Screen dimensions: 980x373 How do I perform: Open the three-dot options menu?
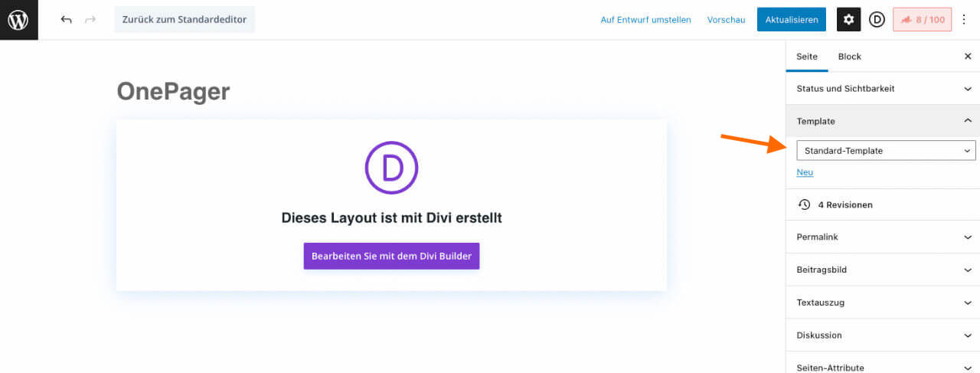(x=964, y=20)
